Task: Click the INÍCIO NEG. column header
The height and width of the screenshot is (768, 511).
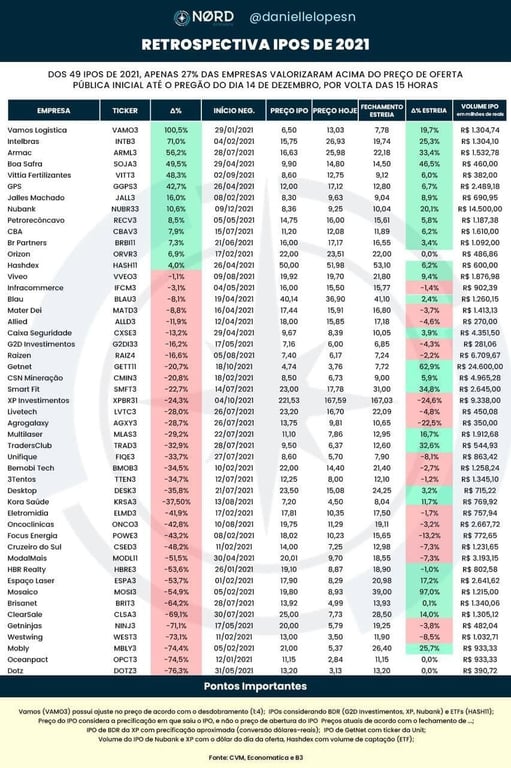Action: pos(234,111)
